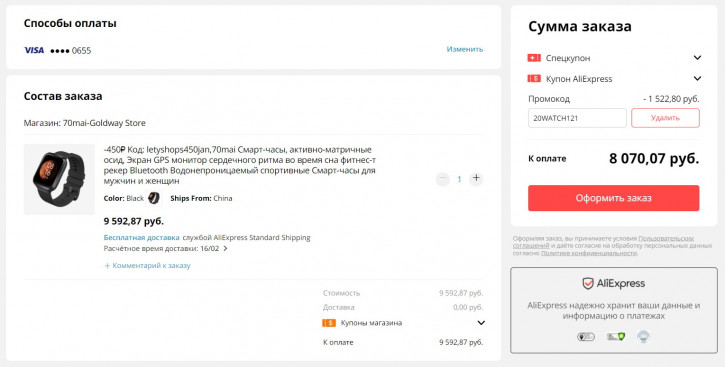725x367 pixels.
Task: Click the AliExpress shield logo
Action: coord(588,283)
